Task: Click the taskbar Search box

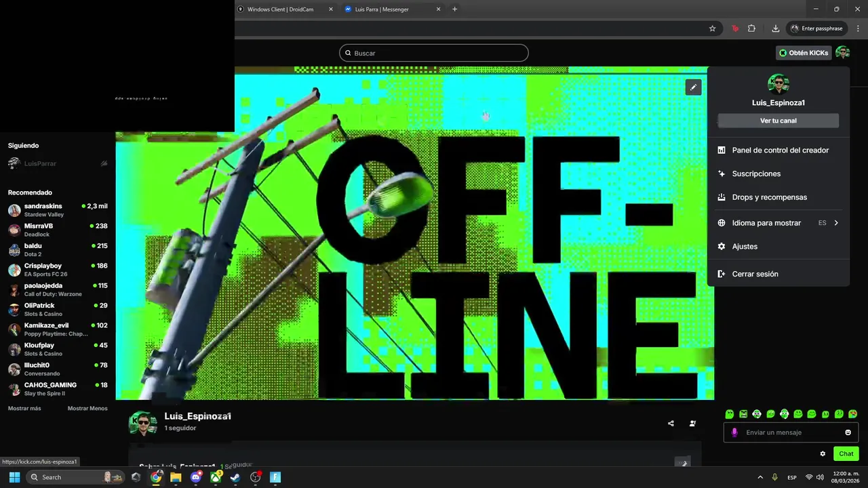Action: click(76, 477)
